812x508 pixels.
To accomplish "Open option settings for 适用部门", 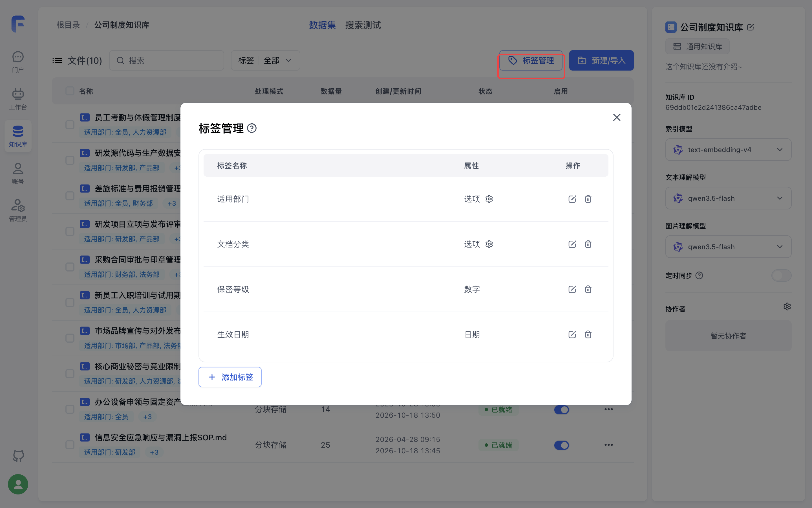I will pyautogui.click(x=489, y=199).
